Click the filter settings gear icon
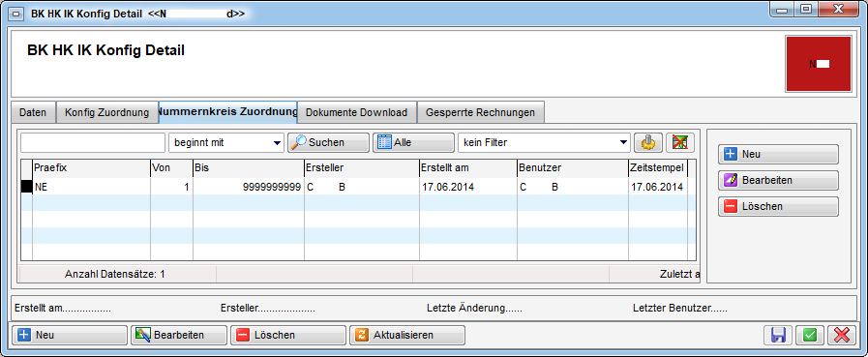 (x=647, y=143)
